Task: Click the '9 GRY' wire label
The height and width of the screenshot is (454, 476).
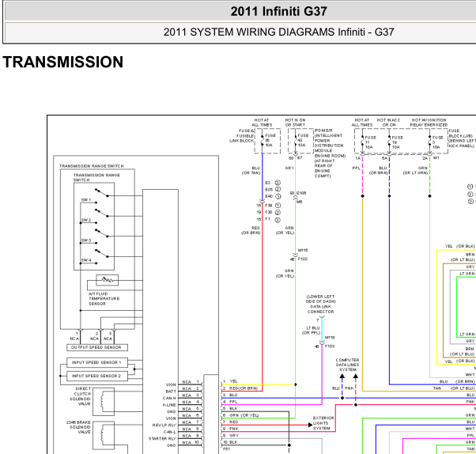Action: (x=231, y=436)
